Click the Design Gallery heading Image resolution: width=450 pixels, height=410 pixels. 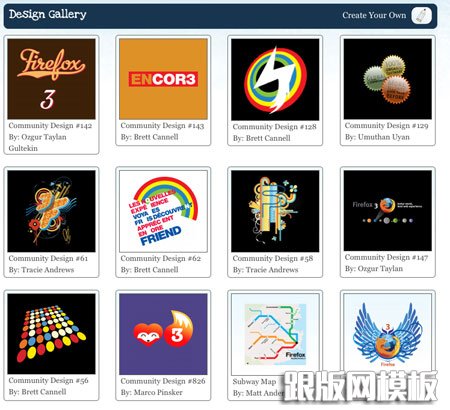point(48,15)
